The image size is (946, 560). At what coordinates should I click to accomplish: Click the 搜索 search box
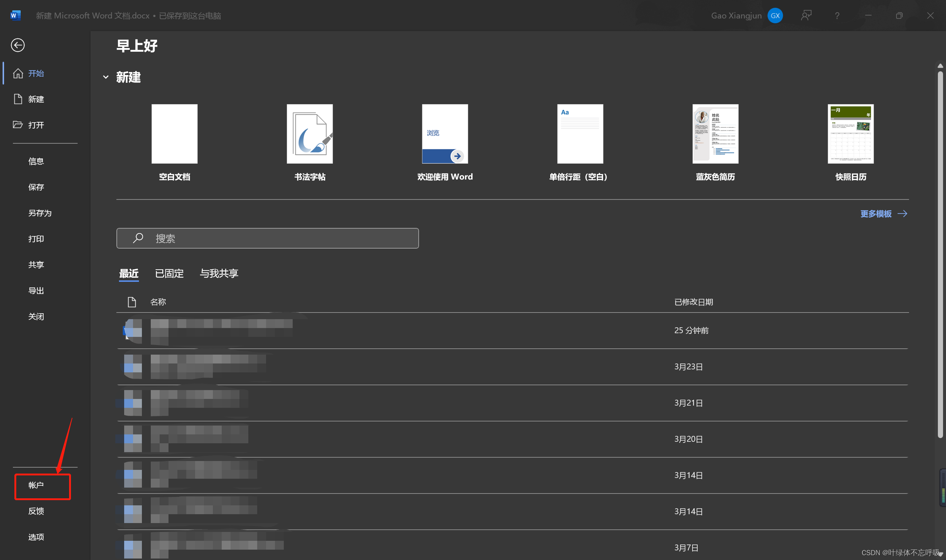tap(267, 238)
